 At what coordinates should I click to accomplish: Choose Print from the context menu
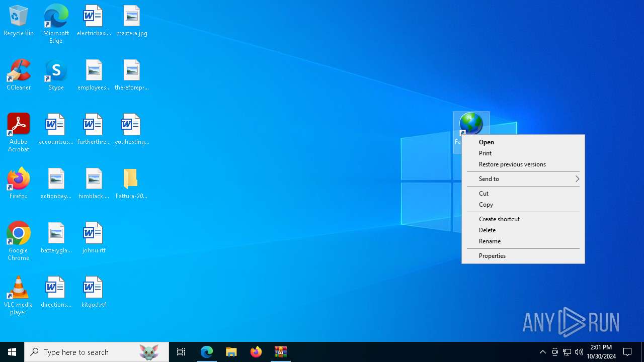pos(523,153)
